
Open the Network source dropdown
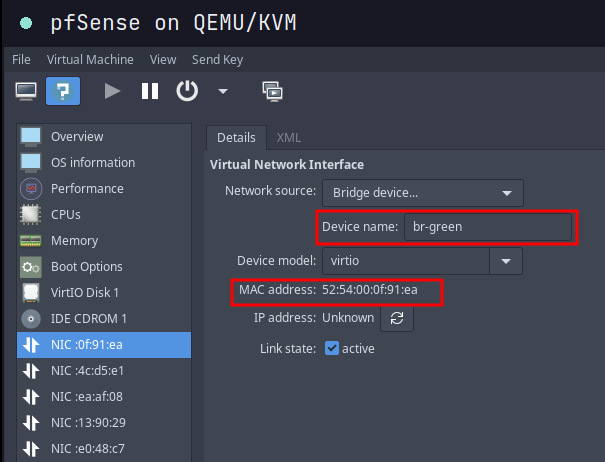pos(423,192)
